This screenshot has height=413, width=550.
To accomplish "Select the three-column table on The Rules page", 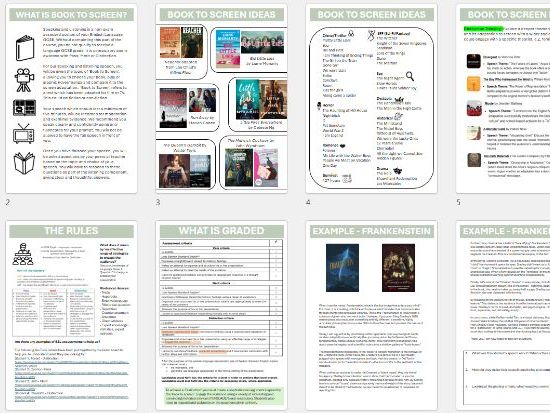I will (53, 312).
